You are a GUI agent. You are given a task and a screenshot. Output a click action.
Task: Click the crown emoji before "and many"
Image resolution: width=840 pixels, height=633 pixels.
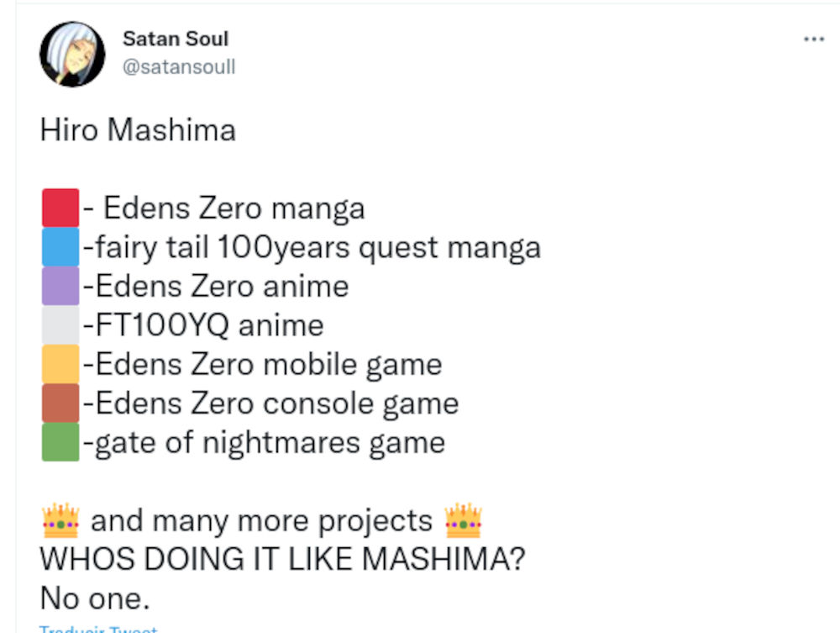tap(60, 520)
